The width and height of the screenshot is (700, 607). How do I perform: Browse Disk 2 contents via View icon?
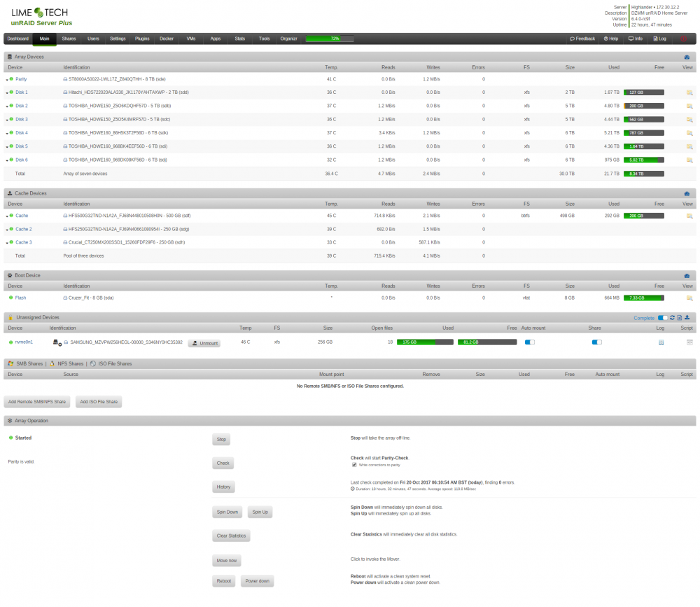tap(689, 106)
